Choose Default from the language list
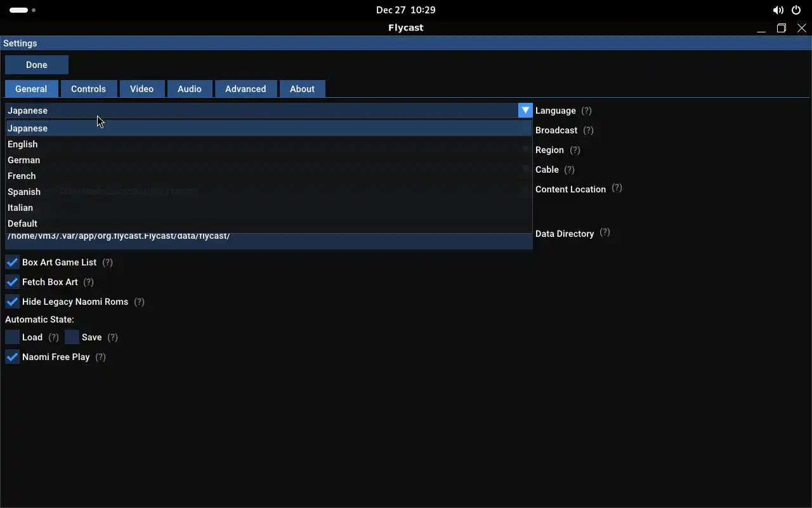Image resolution: width=812 pixels, height=508 pixels. (269, 224)
